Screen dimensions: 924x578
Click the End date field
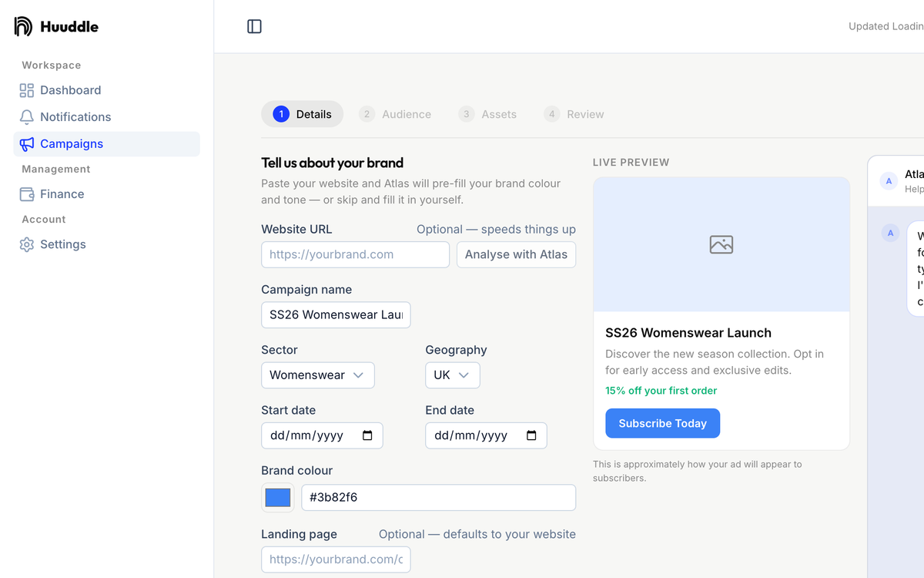point(486,435)
